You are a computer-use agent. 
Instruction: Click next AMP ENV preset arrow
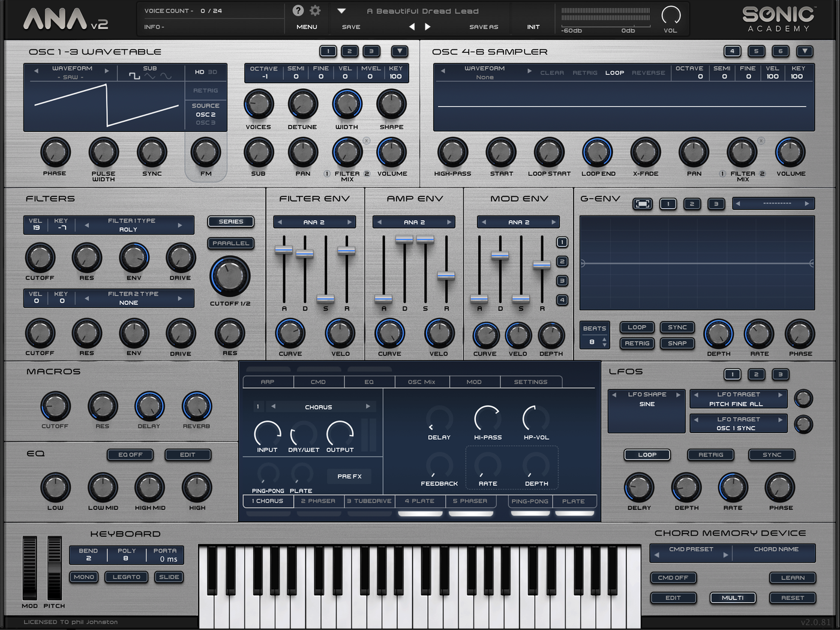(x=449, y=222)
